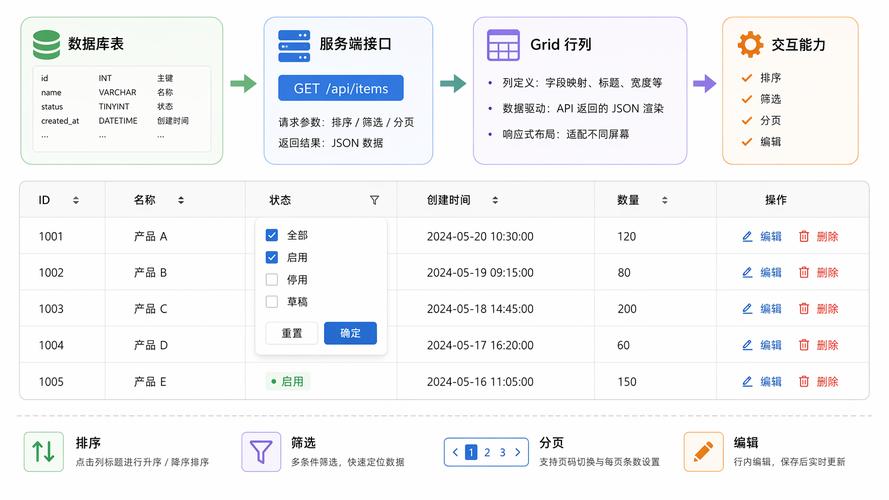Uncheck the 全部 filter checkbox
Viewport: 889px width, 500px height.
(272, 235)
